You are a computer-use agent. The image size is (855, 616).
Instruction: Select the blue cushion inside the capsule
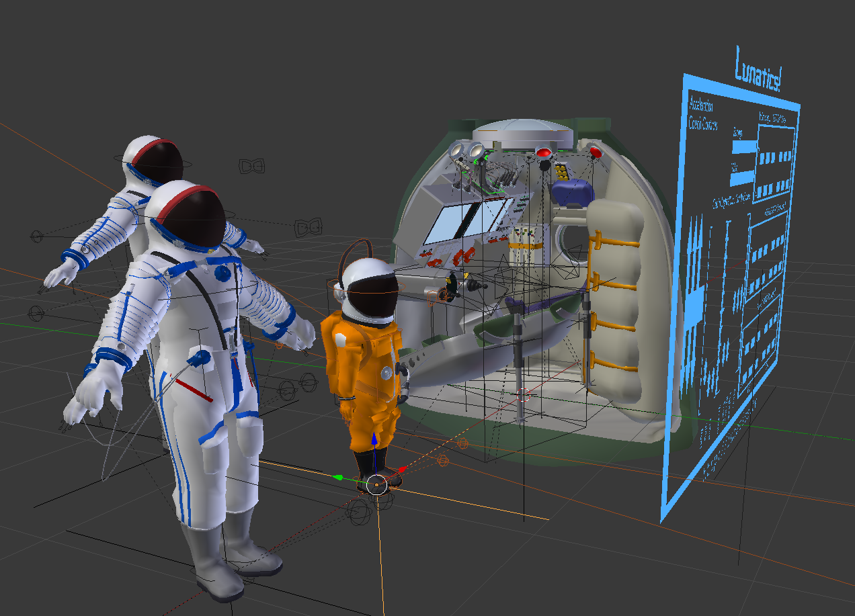572,191
